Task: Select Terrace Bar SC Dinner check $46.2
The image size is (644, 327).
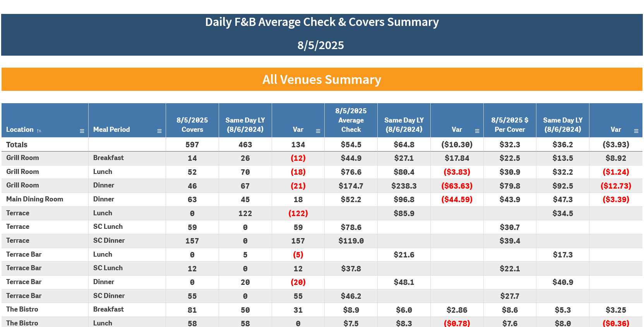Action: pyautogui.click(x=351, y=296)
